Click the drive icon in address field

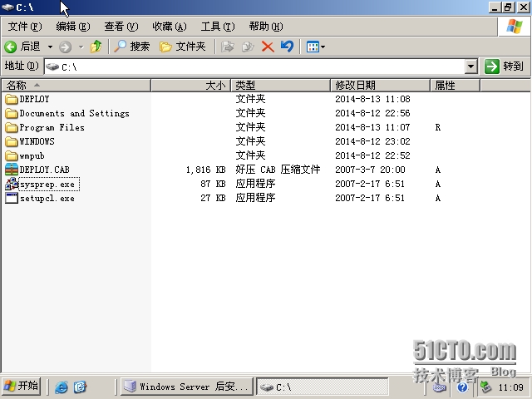[x=52, y=66]
